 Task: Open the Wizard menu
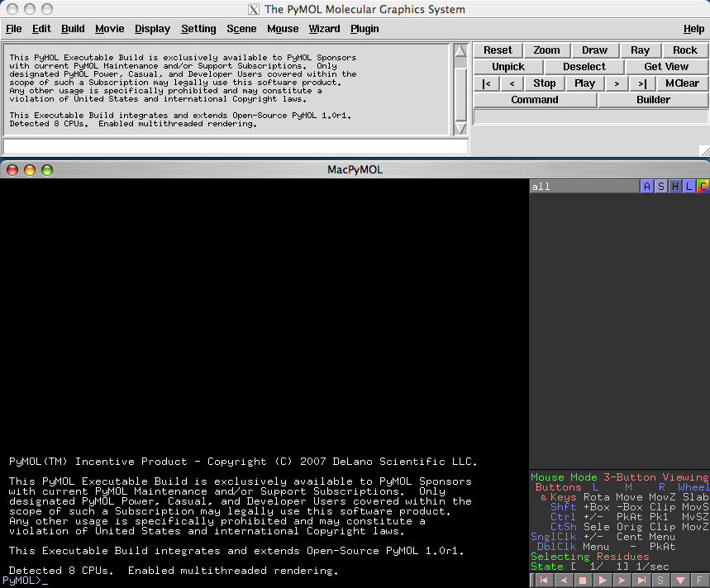[x=324, y=29]
